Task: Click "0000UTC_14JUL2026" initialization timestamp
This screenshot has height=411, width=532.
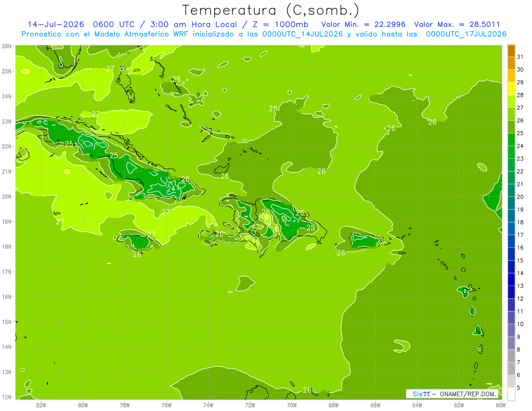Action: (302, 34)
